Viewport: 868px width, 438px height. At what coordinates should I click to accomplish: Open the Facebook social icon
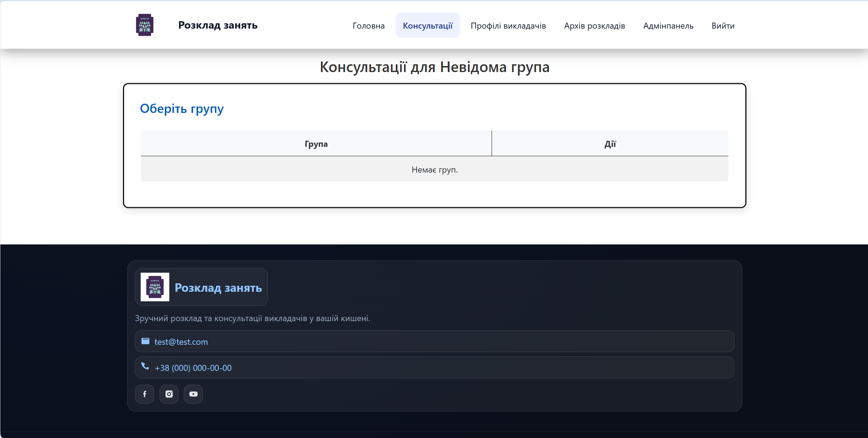pyautogui.click(x=145, y=394)
